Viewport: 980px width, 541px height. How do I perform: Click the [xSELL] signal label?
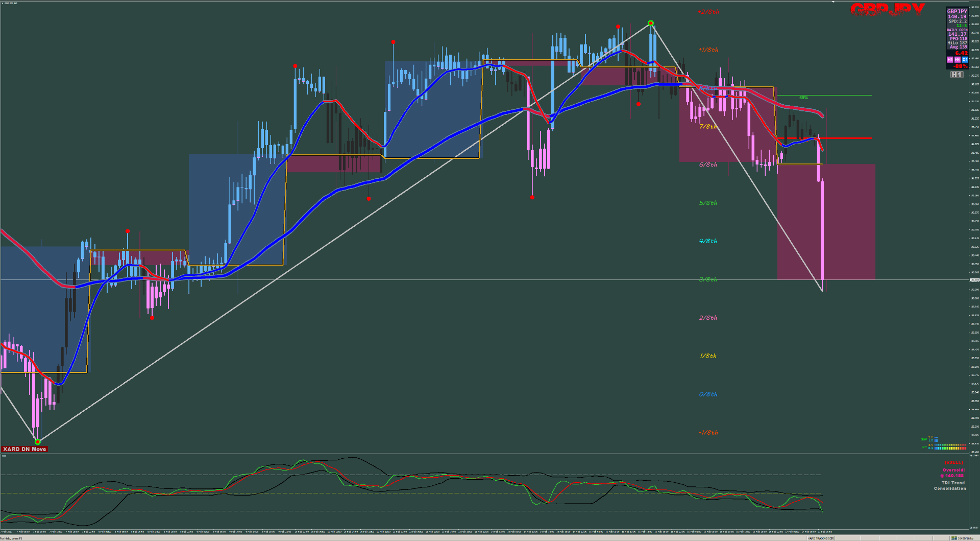click(x=953, y=462)
